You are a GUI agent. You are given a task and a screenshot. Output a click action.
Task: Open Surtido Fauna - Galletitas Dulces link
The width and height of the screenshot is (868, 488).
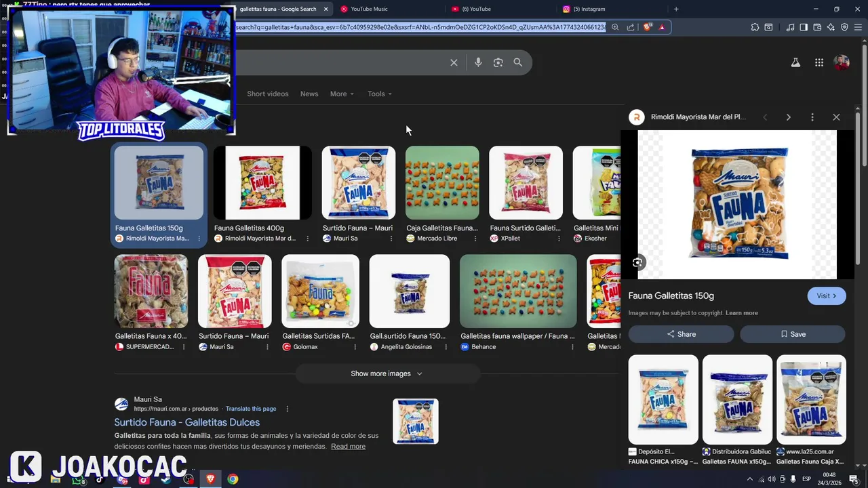[x=187, y=422]
